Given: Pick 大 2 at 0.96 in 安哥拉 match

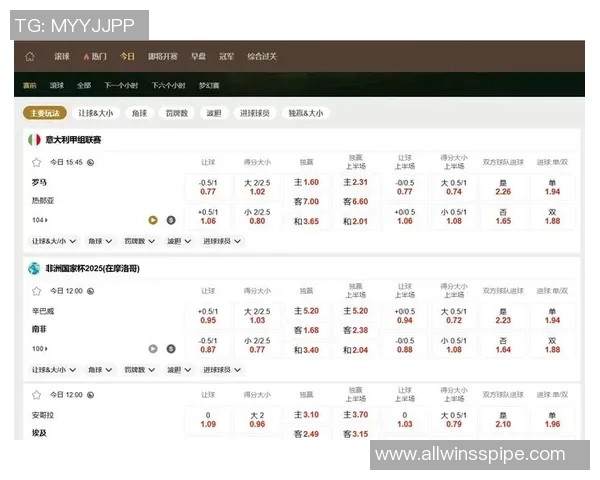Looking at the screenshot, I should 257,420.
